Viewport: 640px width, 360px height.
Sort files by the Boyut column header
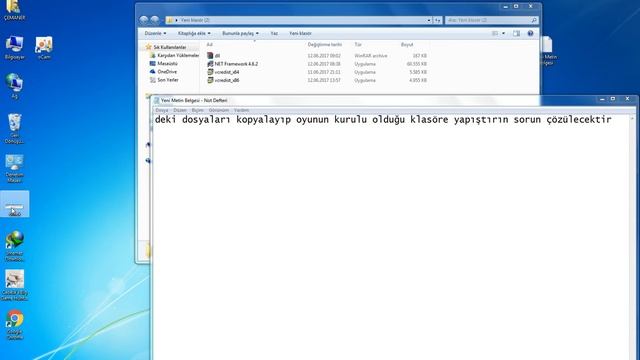[x=407, y=44]
